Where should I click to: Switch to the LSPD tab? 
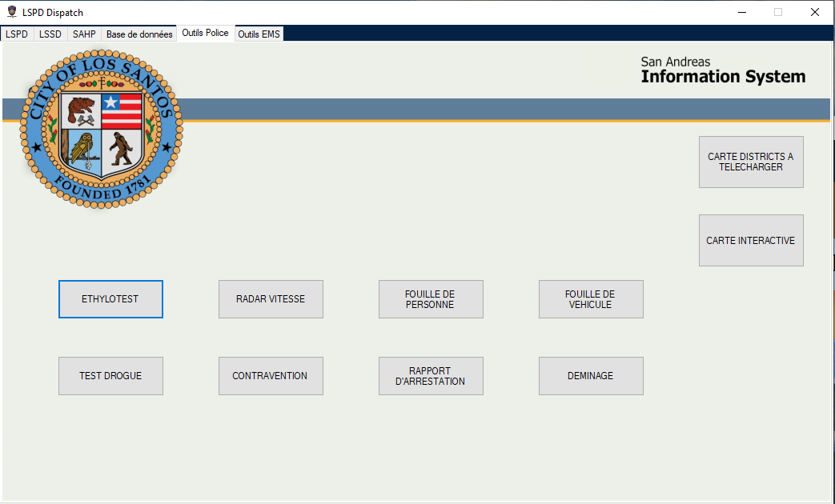[x=17, y=34]
